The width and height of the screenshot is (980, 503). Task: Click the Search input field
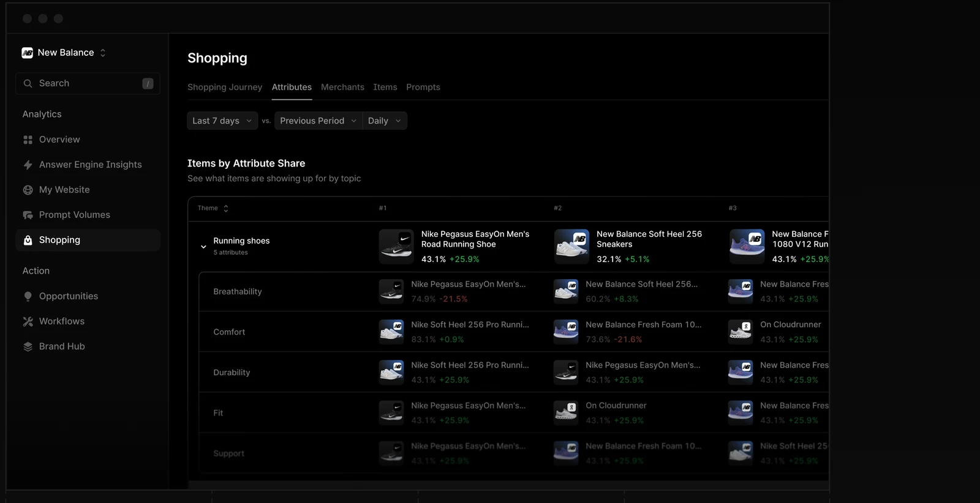click(x=88, y=83)
